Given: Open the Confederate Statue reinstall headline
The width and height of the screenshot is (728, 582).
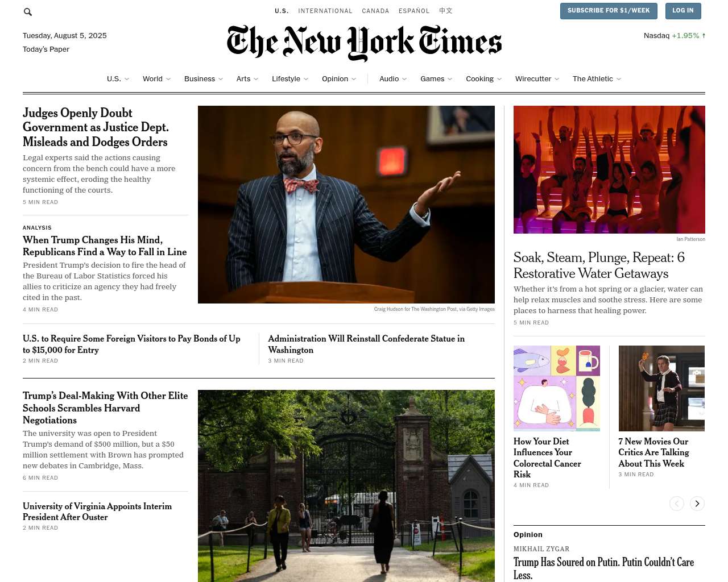Looking at the screenshot, I should [366, 344].
